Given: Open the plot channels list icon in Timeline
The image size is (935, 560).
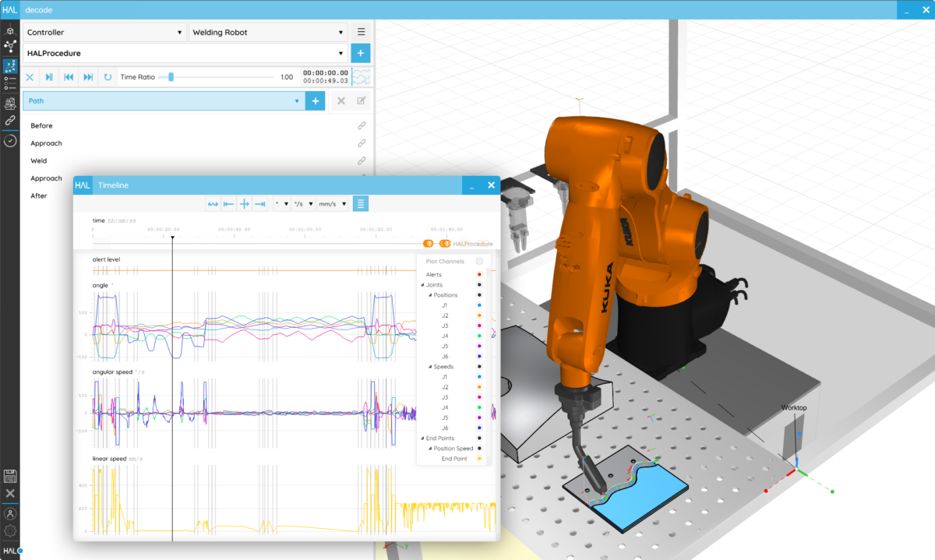Looking at the screenshot, I should [x=360, y=203].
